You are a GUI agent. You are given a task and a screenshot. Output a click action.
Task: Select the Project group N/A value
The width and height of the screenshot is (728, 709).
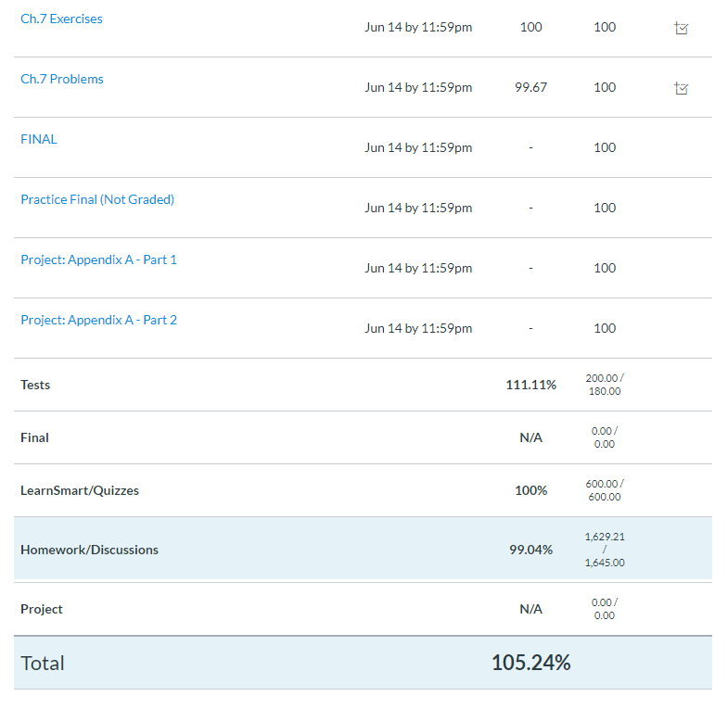tap(530, 609)
